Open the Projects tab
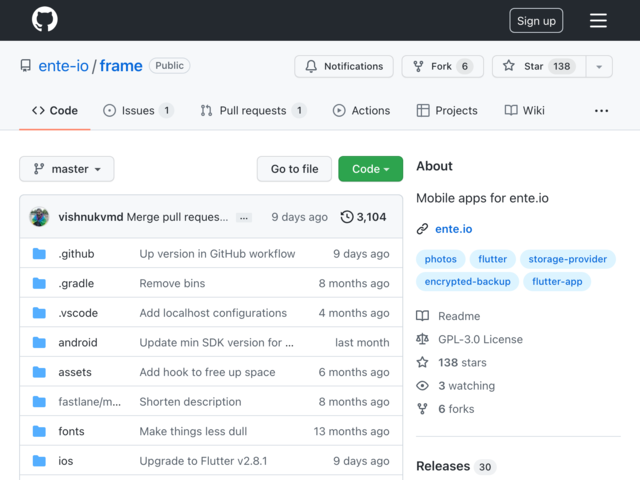The height and width of the screenshot is (480, 640). pos(447,111)
